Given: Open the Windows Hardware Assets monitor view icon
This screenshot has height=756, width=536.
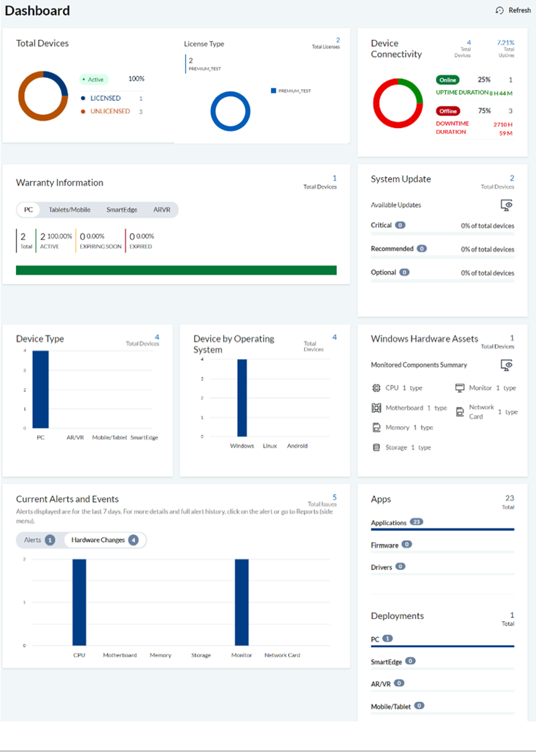Looking at the screenshot, I should 506,365.
